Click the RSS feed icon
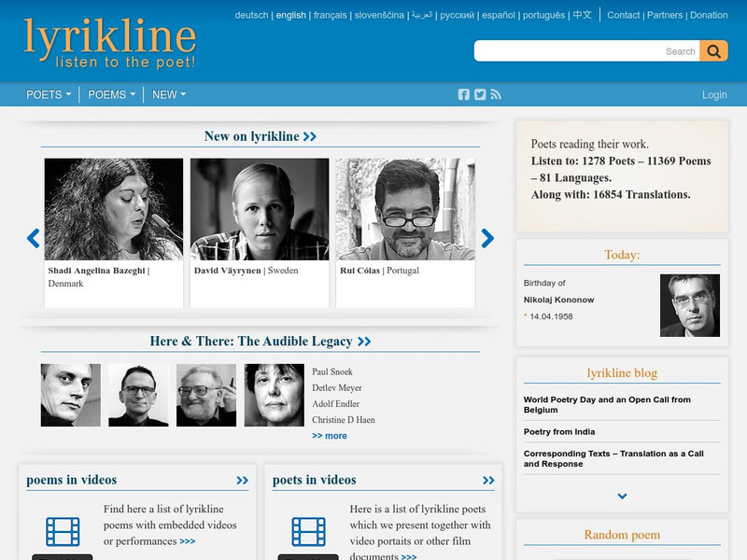Viewport: 747px width, 560px height. pyautogui.click(x=494, y=93)
